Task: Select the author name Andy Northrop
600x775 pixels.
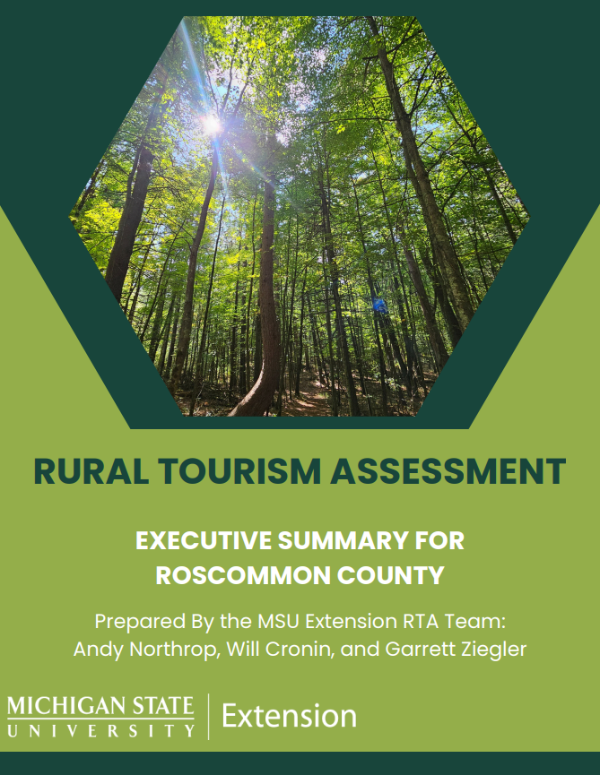Action: pyautogui.click(x=138, y=647)
